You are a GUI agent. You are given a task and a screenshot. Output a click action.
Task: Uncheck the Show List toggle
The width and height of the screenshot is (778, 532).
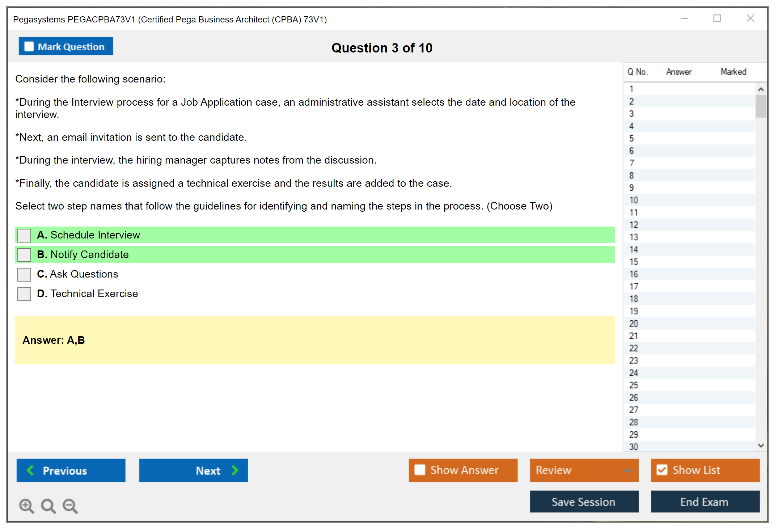click(662, 470)
